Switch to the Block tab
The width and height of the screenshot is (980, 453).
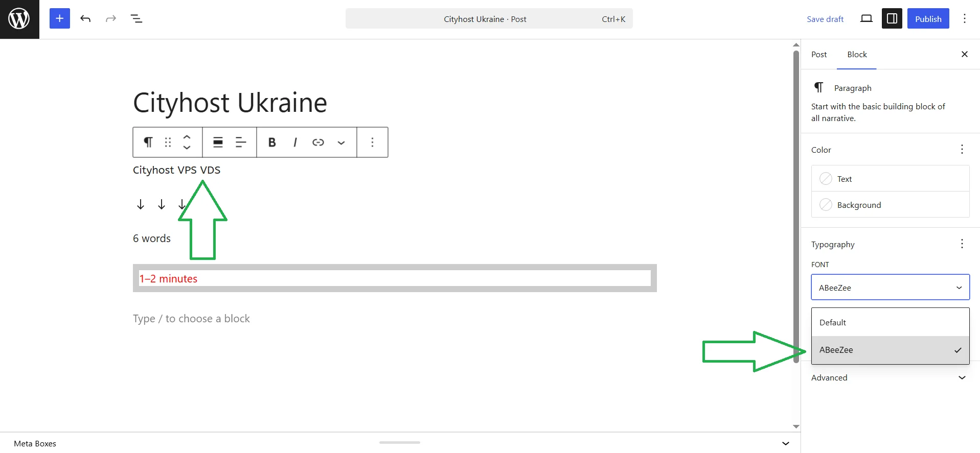pyautogui.click(x=857, y=54)
